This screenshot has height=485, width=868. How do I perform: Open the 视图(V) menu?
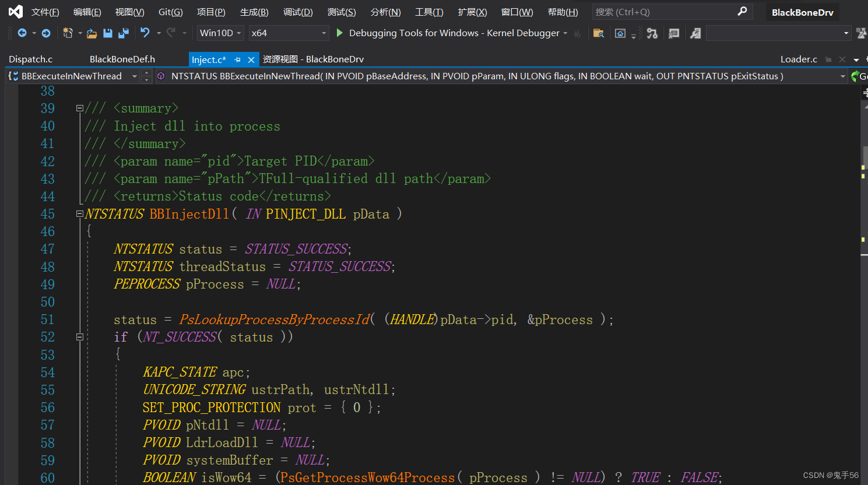[130, 12]
